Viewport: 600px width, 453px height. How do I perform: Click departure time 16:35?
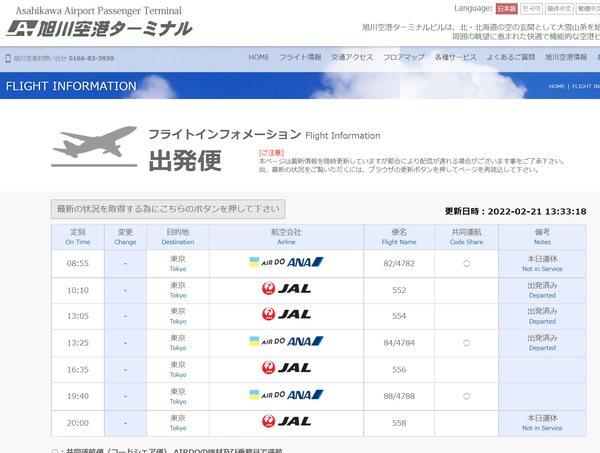[x=78, y=370]
